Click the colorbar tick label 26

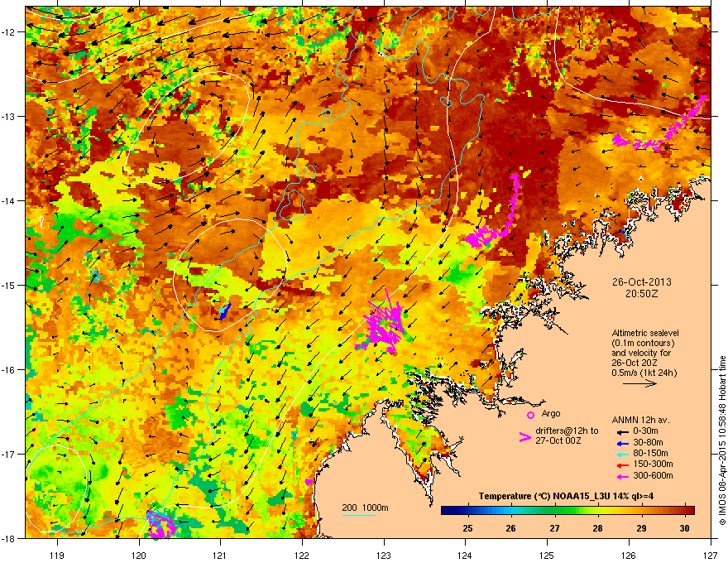tap(510, 528)
